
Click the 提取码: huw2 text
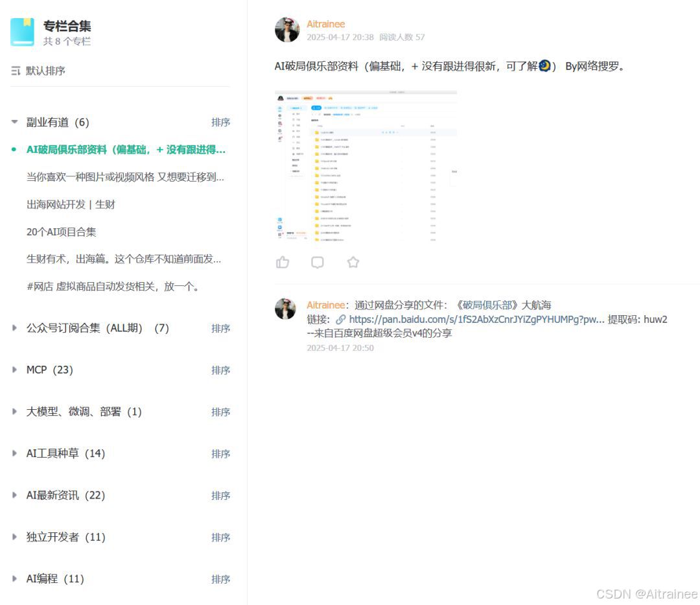[638, 319]
